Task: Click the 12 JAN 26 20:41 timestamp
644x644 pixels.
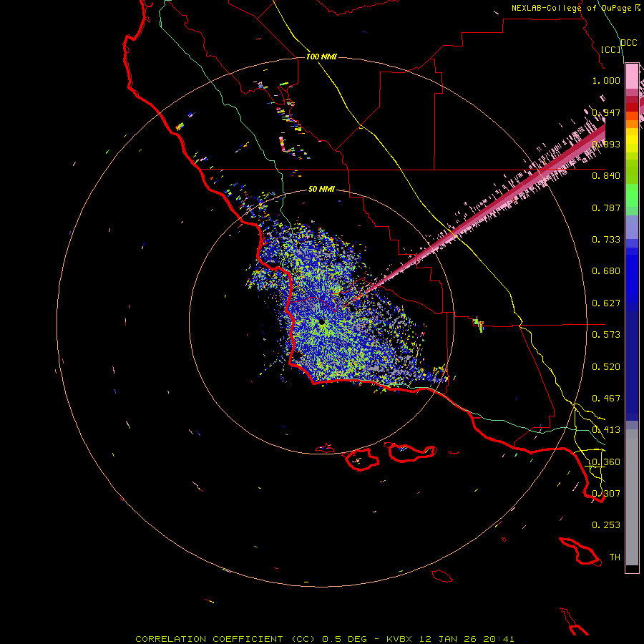Action: pyautogui.click(x=467, y=639)
